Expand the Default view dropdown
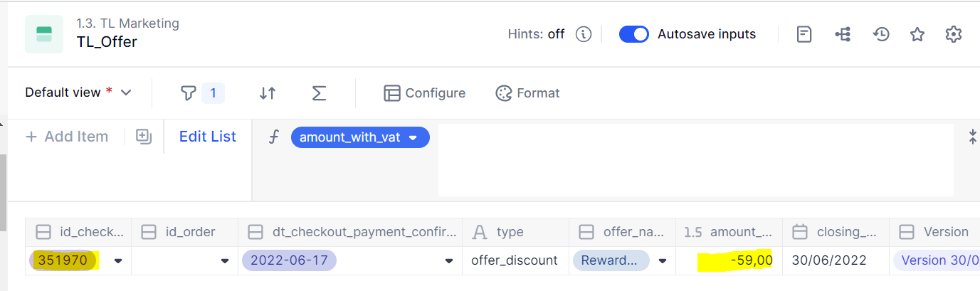The image size is (980, 291). pos(78,92)
